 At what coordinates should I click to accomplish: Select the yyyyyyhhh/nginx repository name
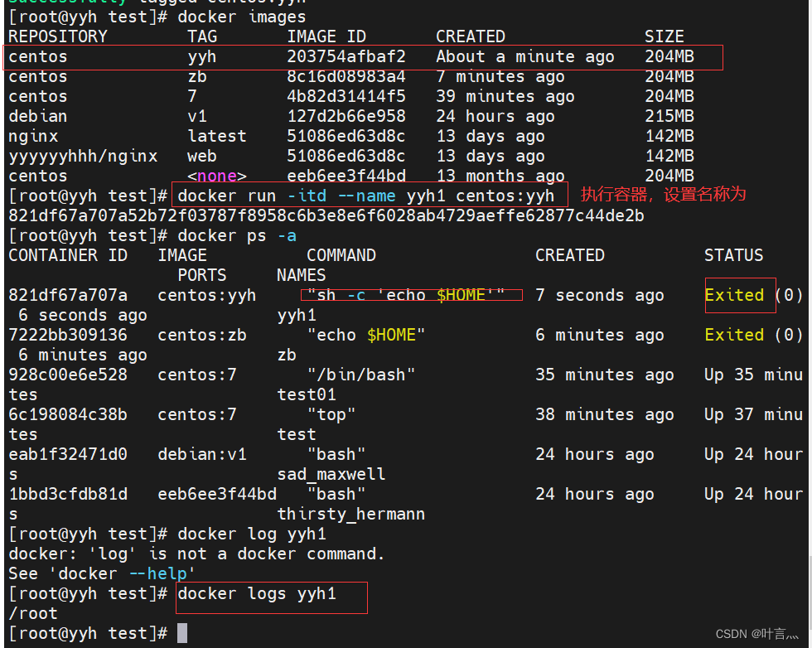tap(79, 156)
